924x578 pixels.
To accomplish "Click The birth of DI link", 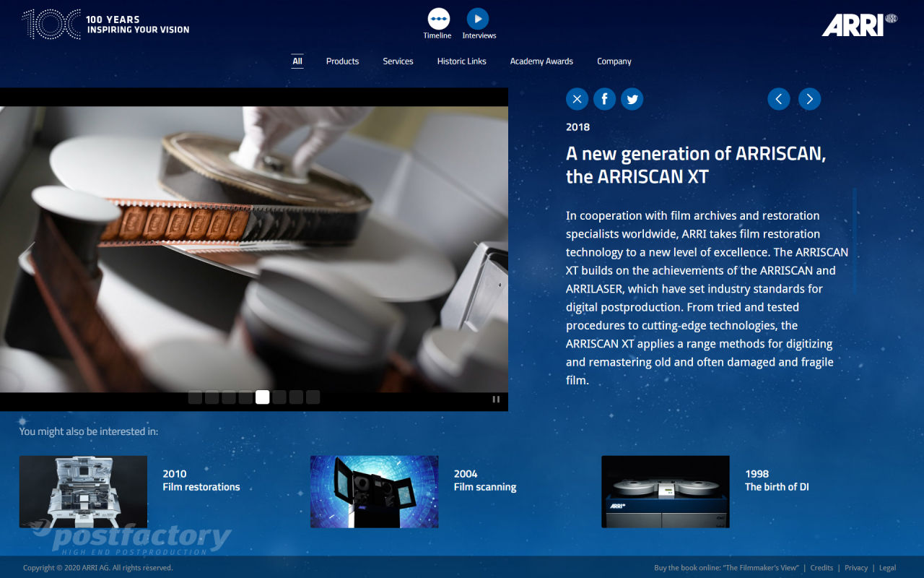I will [777, 487].
